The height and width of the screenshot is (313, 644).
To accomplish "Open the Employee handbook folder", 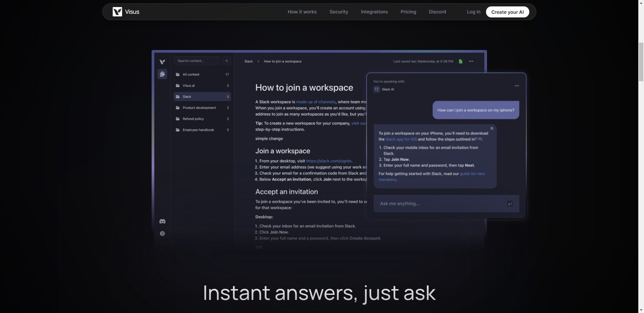I will pyautogui.click(x=202, y=130).
